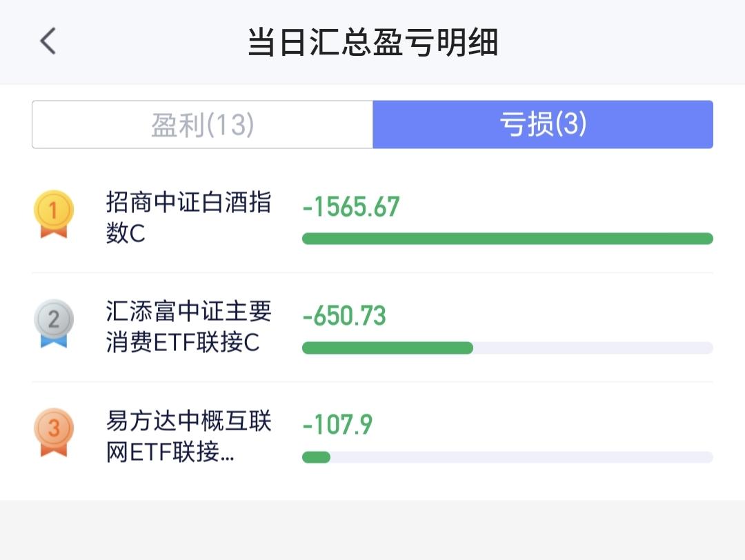Switch to the 盈利(13) tab
This screenshot has width=745, height=560.
(x=202, y=124)
